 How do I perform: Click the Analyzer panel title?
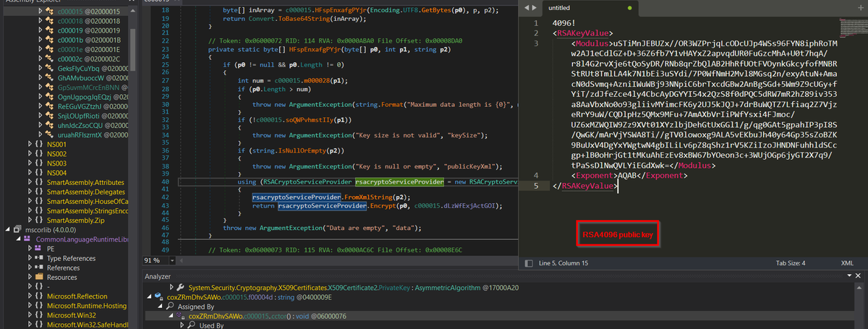point(158,276)
